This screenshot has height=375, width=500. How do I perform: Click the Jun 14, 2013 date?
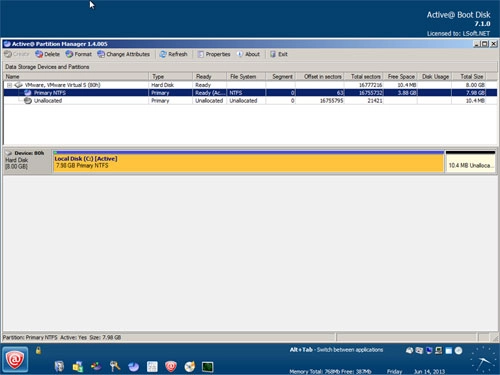click(429, 371)
